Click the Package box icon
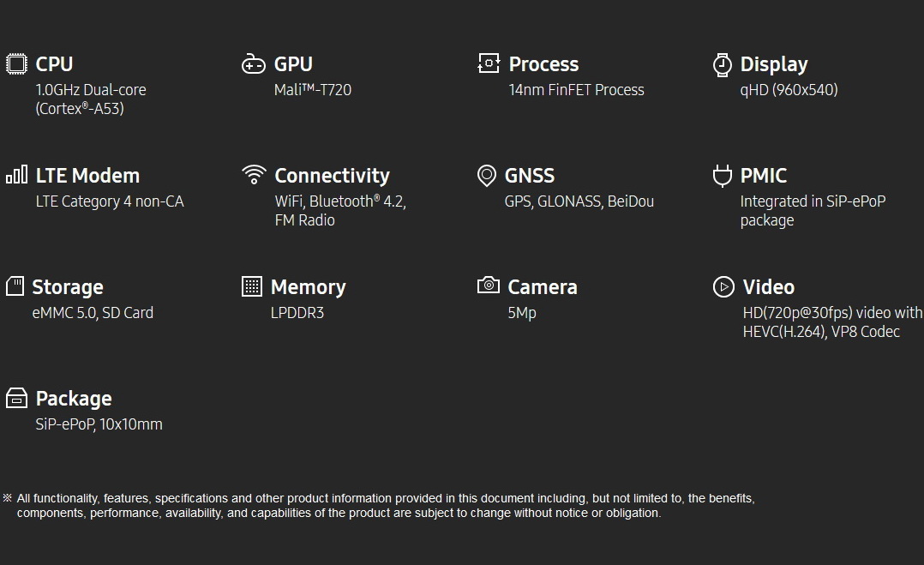 coord(16,398)
